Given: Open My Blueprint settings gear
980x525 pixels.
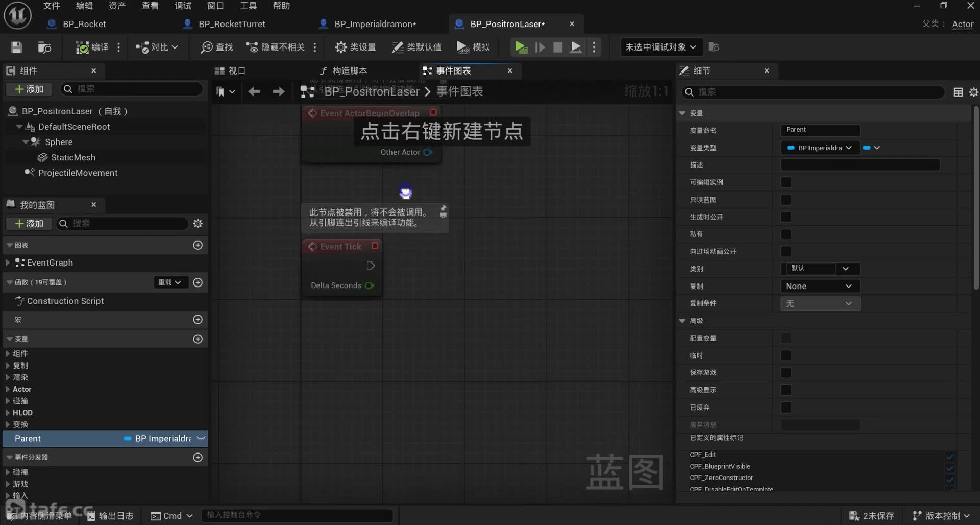Looking at the screenshot, I should point(198,224).
